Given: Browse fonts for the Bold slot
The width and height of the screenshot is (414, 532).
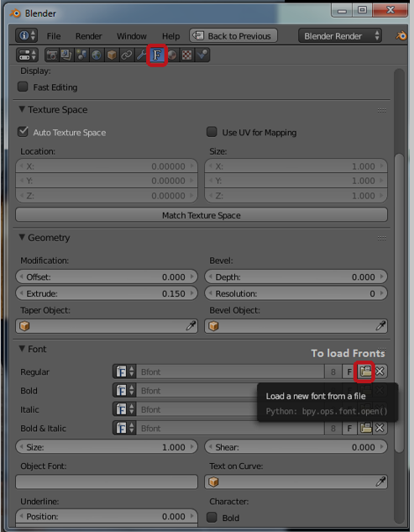Looking at the screenshot, I should point(124,391).
